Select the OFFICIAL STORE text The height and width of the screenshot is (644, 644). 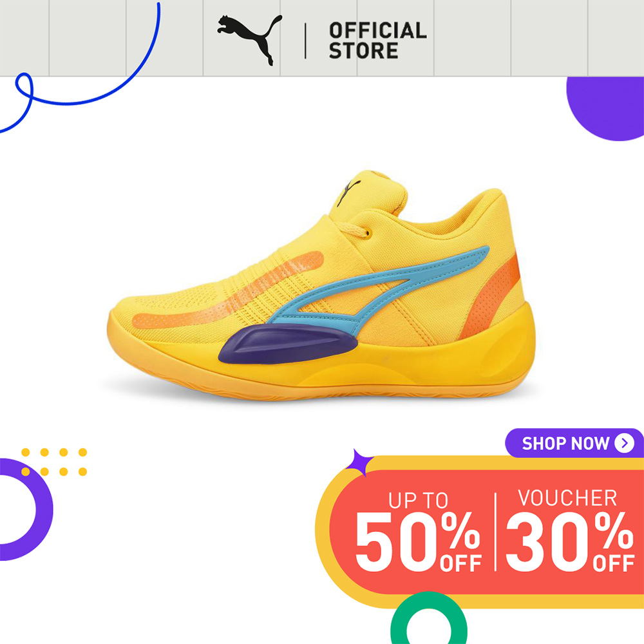tap(377, 41)
